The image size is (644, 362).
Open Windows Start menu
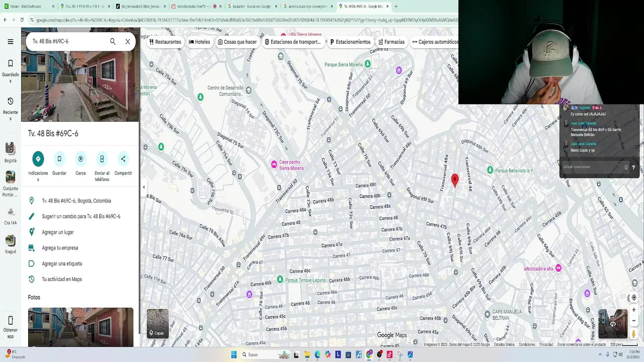pos(234,354)
